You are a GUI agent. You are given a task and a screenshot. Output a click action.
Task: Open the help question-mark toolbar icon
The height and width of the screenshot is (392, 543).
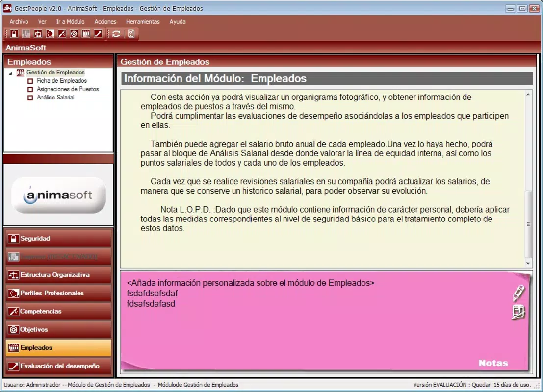point(131,34)
